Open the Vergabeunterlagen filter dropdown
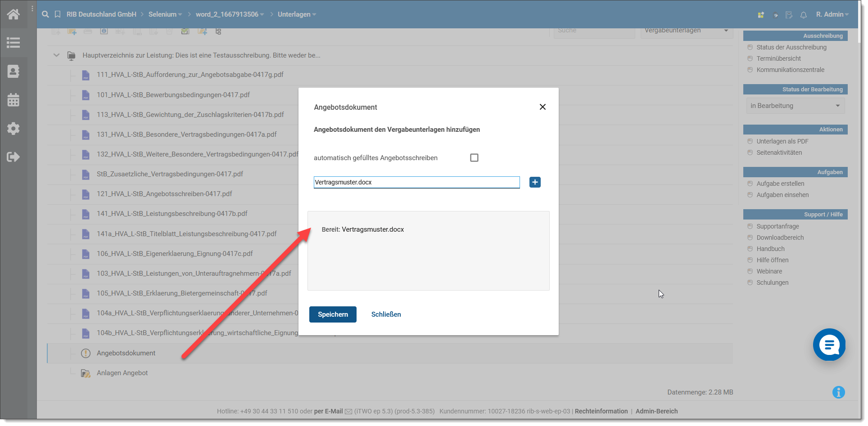Viewport: 868px width, 426px height. (x=687, y=31)
